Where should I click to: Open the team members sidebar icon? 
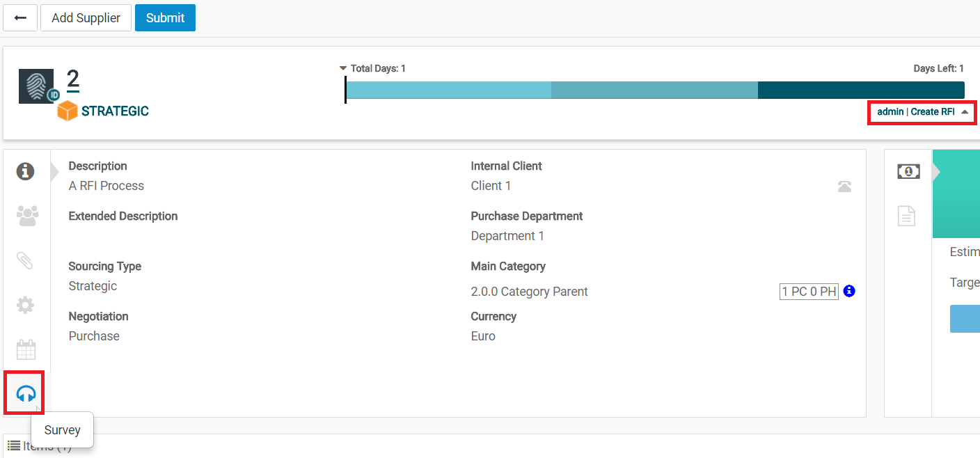point(26,216)
